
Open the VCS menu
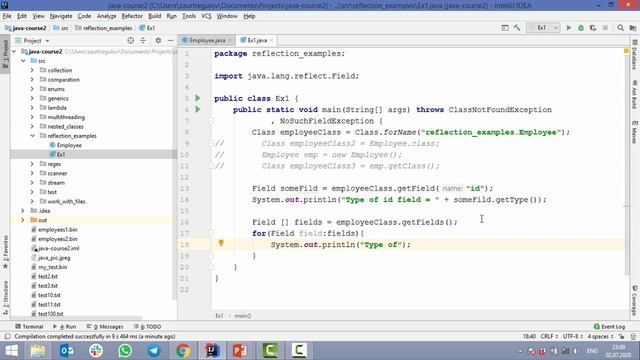point(206,16)
